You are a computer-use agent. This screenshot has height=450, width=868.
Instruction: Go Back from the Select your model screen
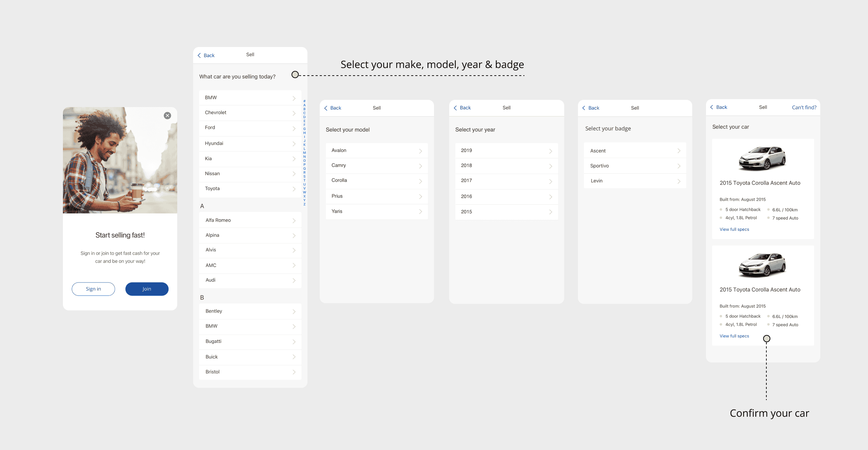pos(333,108)
